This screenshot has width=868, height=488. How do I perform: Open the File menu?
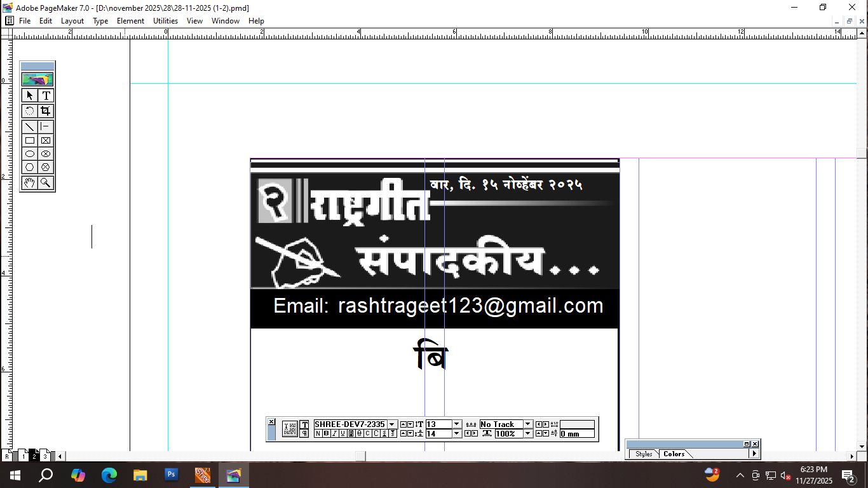(25, 21)
